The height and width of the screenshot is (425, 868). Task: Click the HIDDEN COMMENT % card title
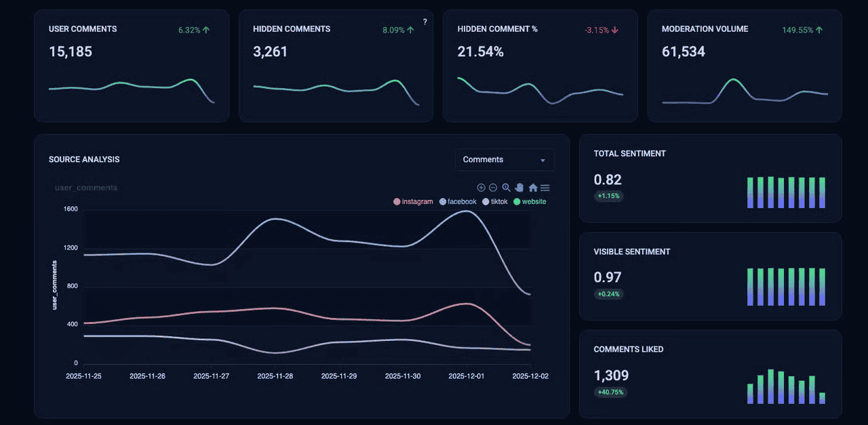click(x=498, y=29)
